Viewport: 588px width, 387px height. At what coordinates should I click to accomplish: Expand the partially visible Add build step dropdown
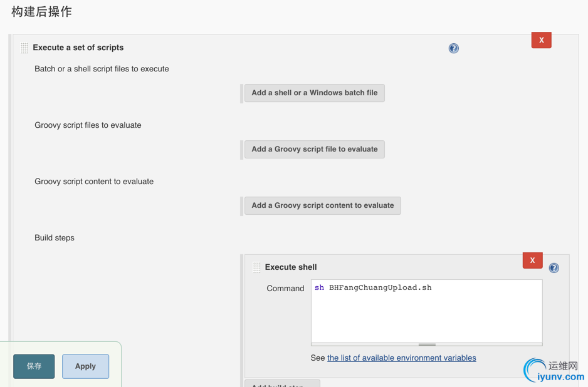282,383
